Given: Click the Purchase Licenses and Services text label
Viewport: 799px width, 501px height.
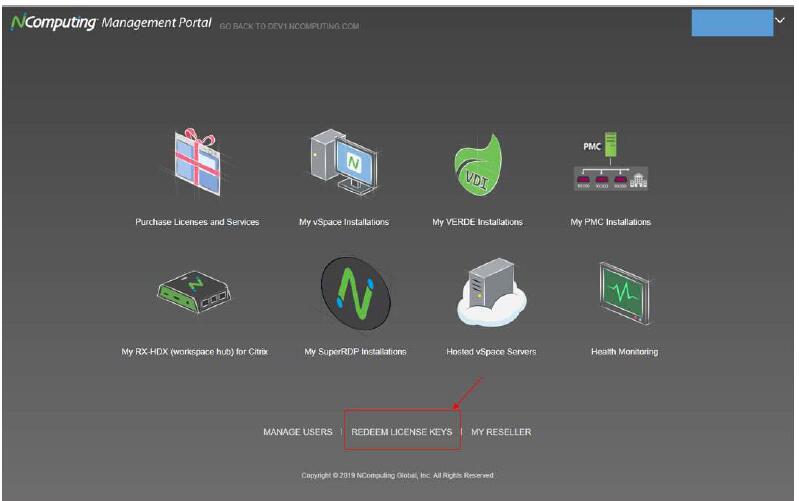Looking at the screenshot, I should [x=197, y=222].
